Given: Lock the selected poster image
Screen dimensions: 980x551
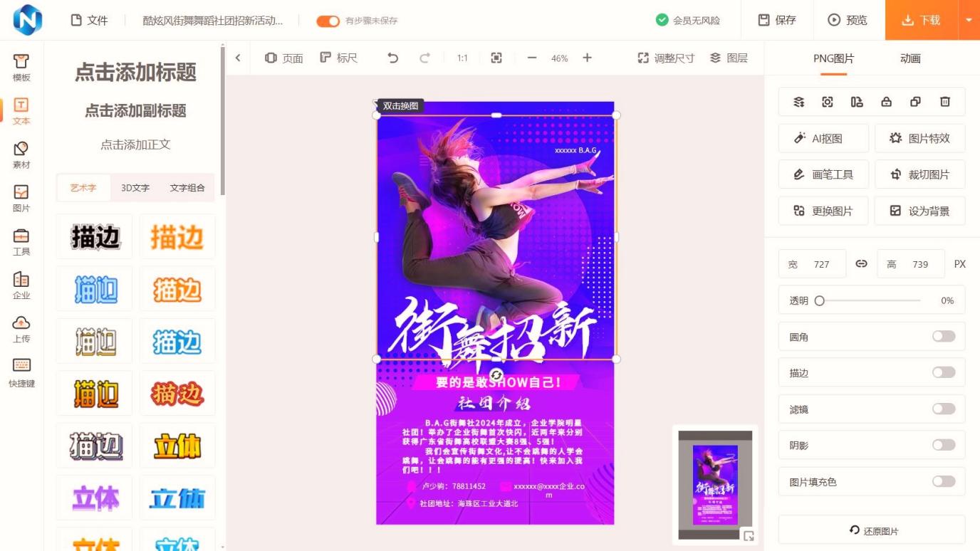Looking at the screenshot, I should coord(886,102).
